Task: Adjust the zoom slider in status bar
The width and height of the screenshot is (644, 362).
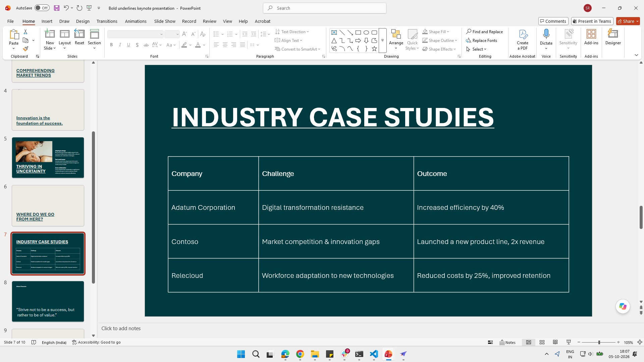Action: (599, 342)
